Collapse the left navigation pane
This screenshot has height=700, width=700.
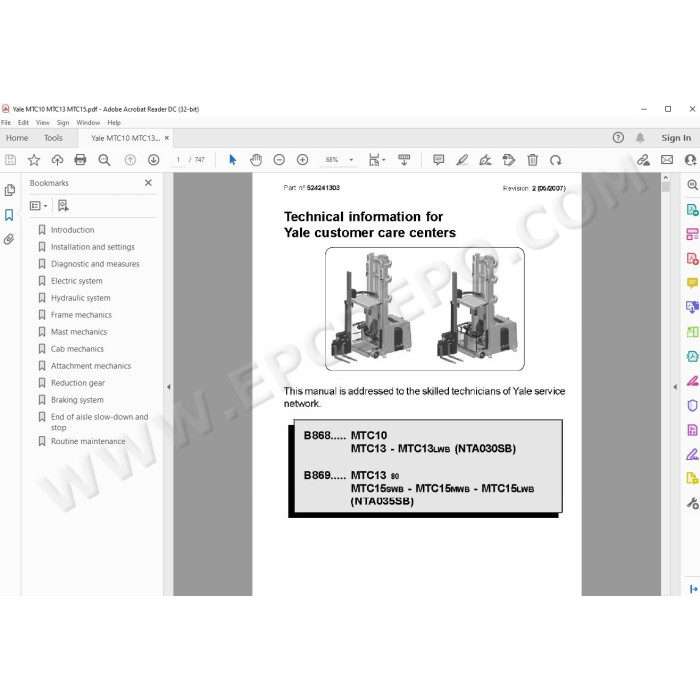pyautogui.click(x=168, y=387)
